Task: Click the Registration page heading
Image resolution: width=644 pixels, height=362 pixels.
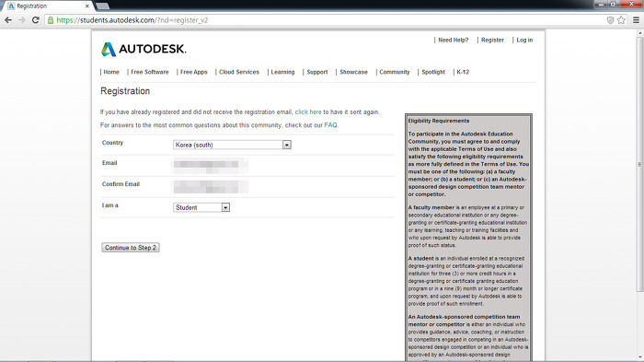Action: pyautogui.click(x=125, y=91)
